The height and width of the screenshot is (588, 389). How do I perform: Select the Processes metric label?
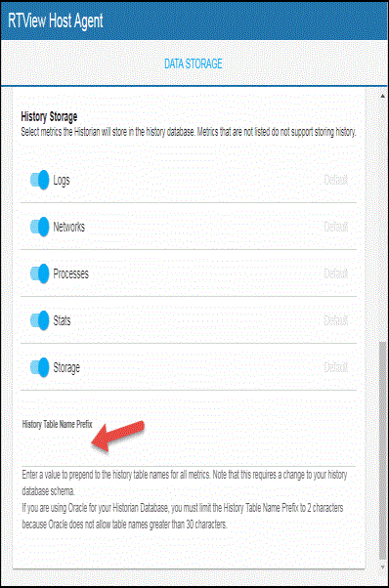coord(71,273)
